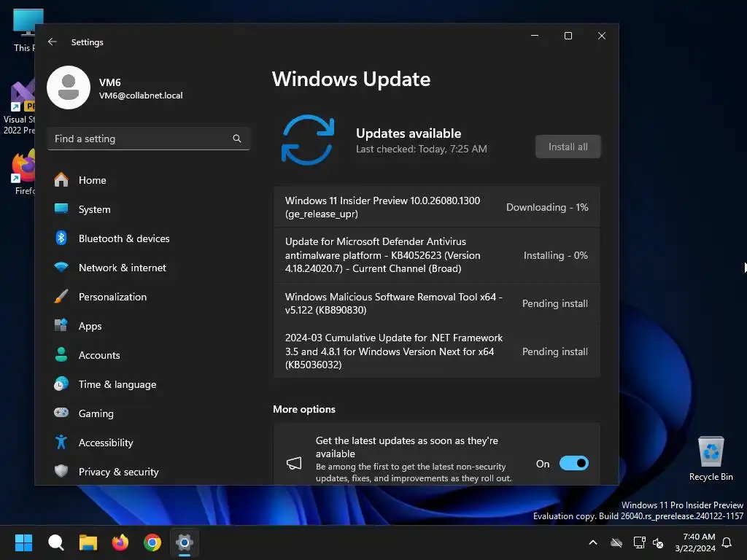The image size is (747, 560).
Task: Launch Google Chrome from the taskbar
Action: pyautogui.click(x=152, y=542)
